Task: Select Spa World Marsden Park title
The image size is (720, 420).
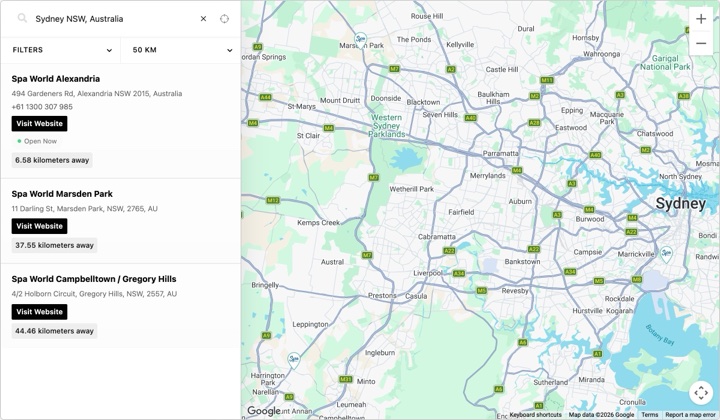Action: coord(62,194)
